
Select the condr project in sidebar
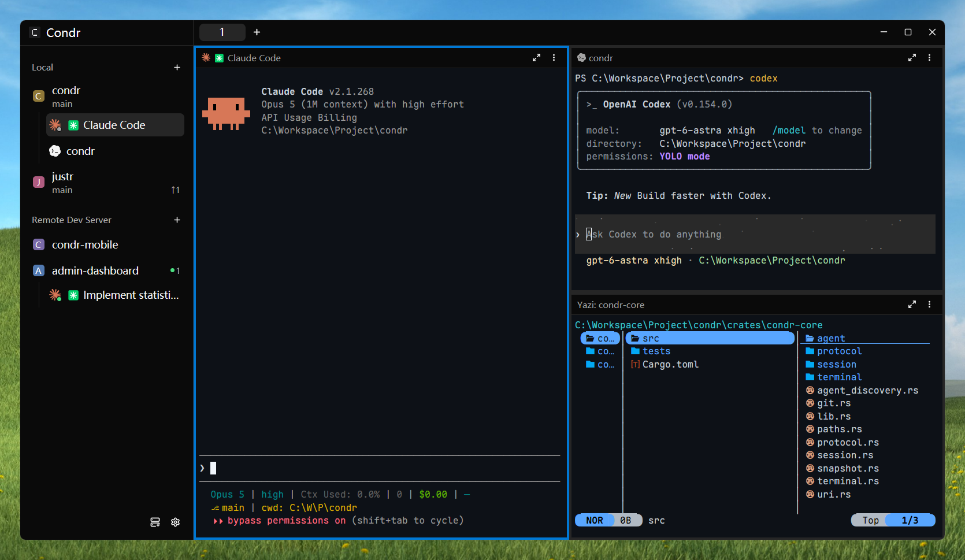click(107, 96)
